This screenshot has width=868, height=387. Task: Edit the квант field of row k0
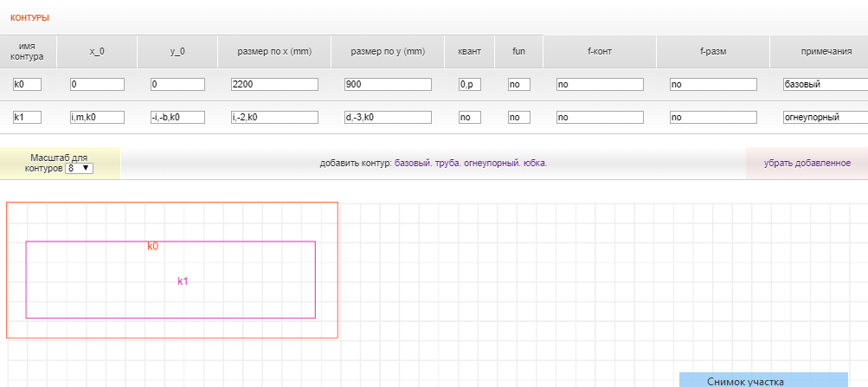[469, 85]
